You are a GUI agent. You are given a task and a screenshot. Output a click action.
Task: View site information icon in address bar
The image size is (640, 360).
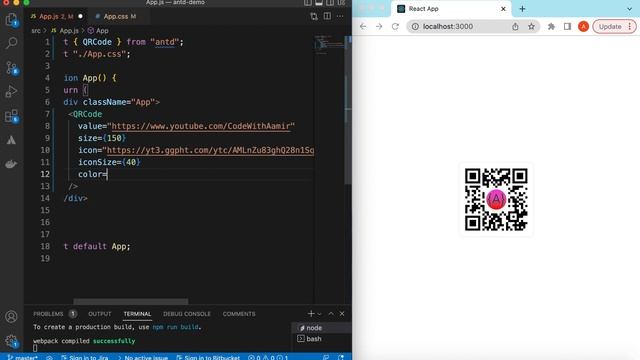[415, 27]
